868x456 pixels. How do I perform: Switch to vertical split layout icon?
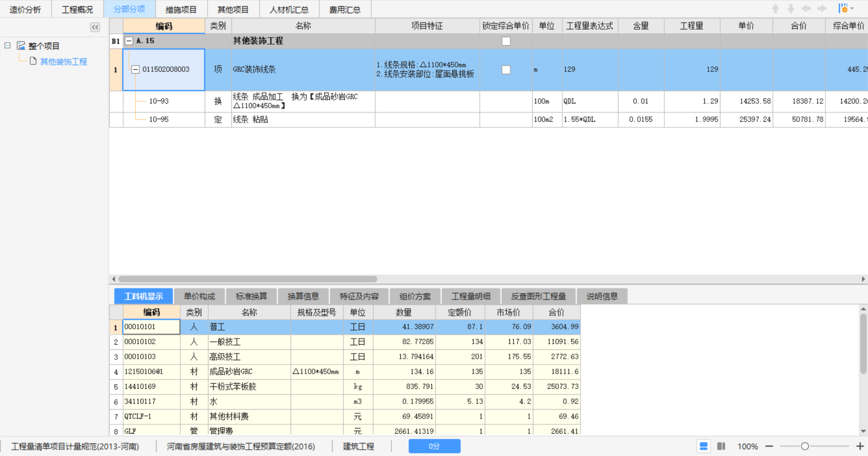(721, 446)
